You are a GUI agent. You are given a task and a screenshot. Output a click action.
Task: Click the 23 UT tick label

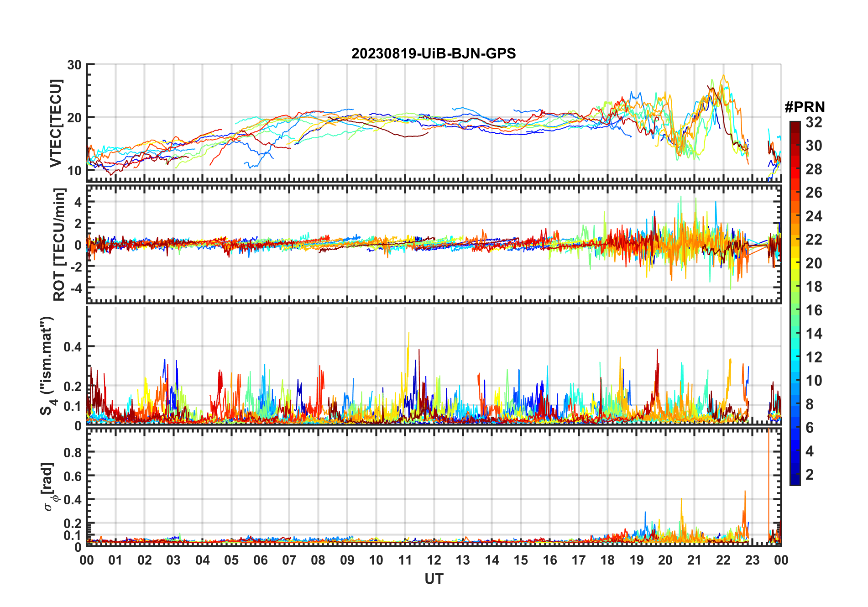pos(752,560)
